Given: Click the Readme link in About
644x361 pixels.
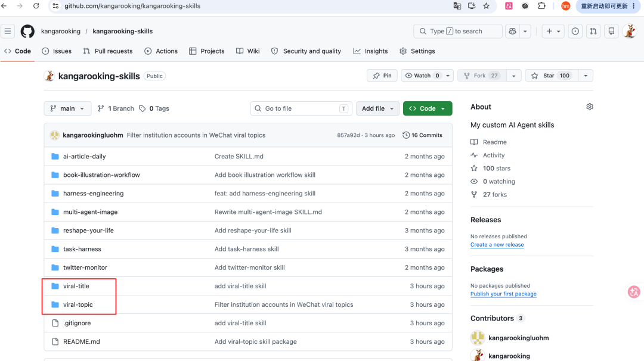Looking at the screenshot, I should [489, 142].
